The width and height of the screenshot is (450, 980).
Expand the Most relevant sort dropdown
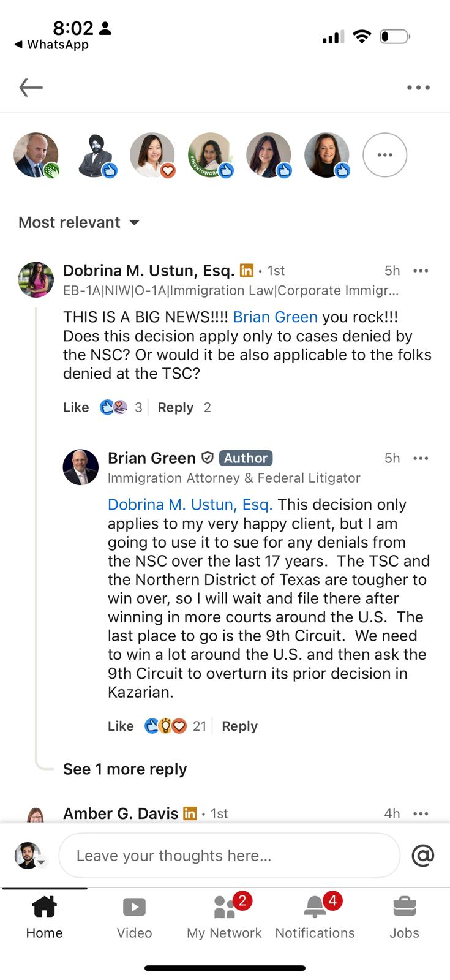[79, 222]
